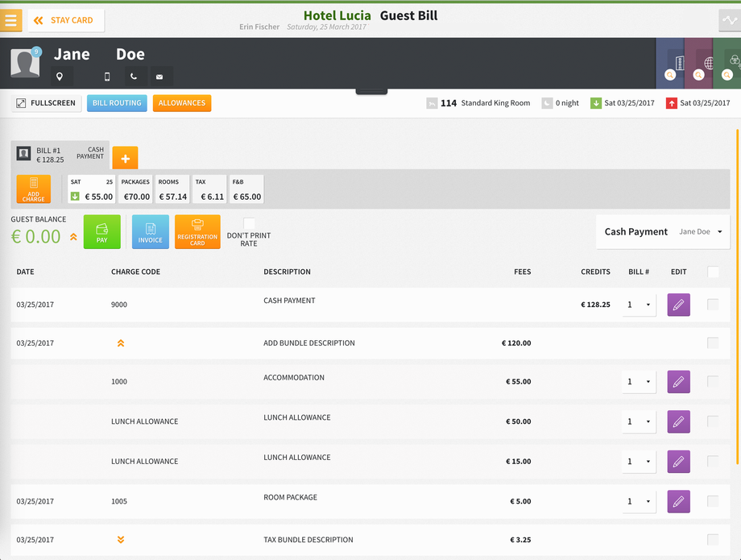Image resolution: width=741 pixels, height=560 pixels.
Task: Edit the €50.00 Lunch Allowance charge
Action: [x=679, y=421]
